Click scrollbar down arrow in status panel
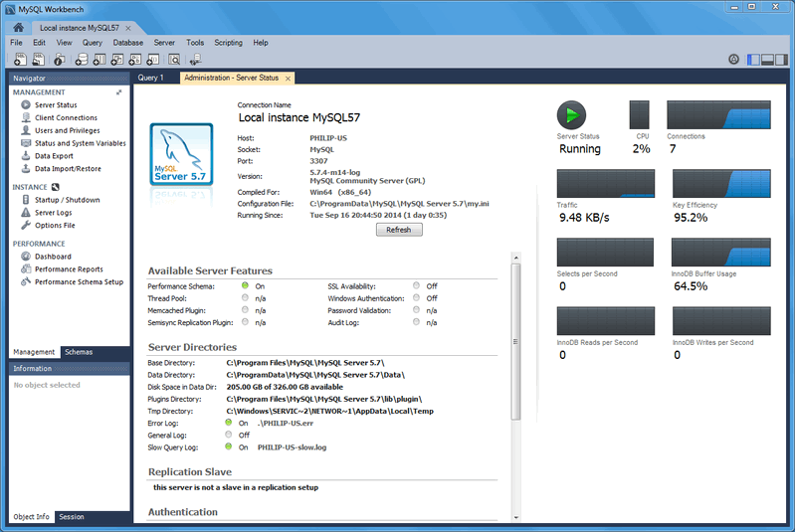 515,517
